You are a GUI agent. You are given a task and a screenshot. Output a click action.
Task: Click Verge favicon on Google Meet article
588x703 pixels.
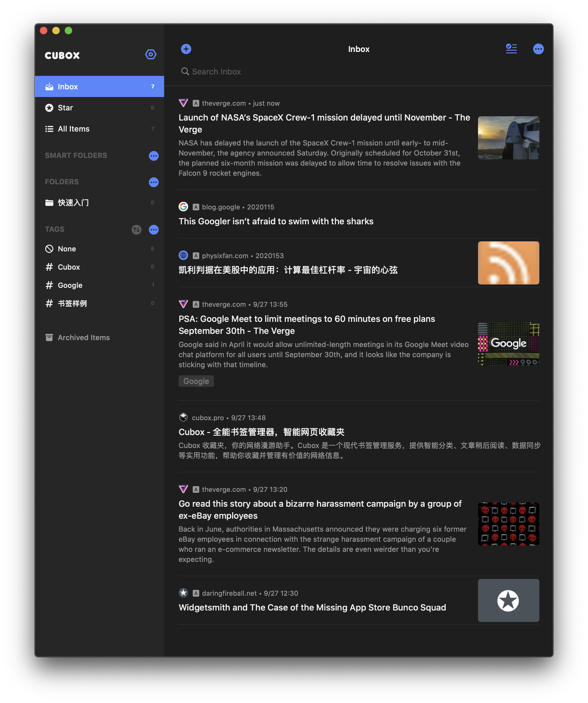pos(183,304)
